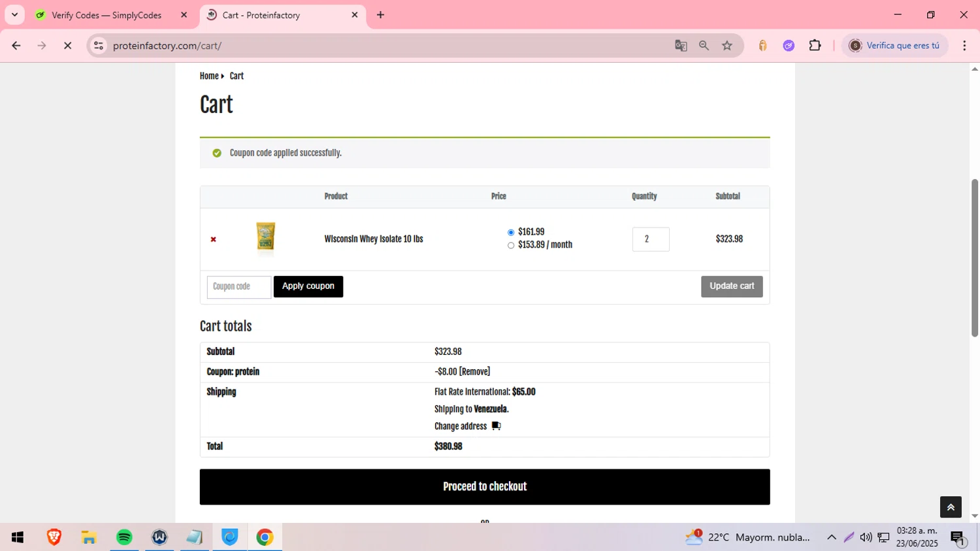Close the Cart - Proteinfactory tab

coord(355,15)
